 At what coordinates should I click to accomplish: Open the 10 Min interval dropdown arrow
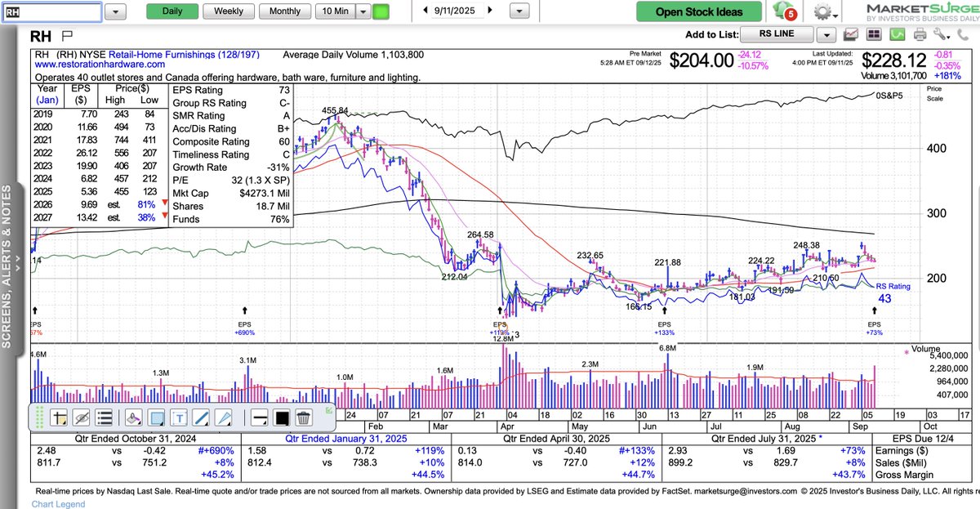click(x=363, y=11)
